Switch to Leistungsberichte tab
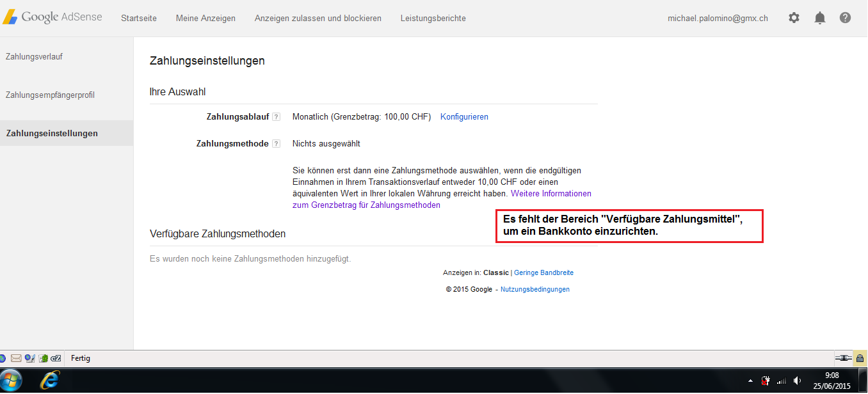This screenshot has width=868, height=394. [x=433, y=18]
